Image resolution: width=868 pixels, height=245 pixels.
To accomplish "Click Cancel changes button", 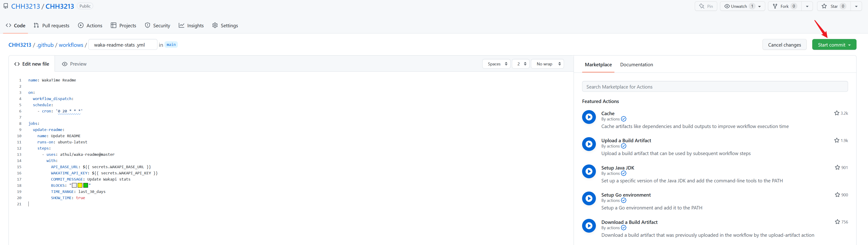I will tap(784, 45).
